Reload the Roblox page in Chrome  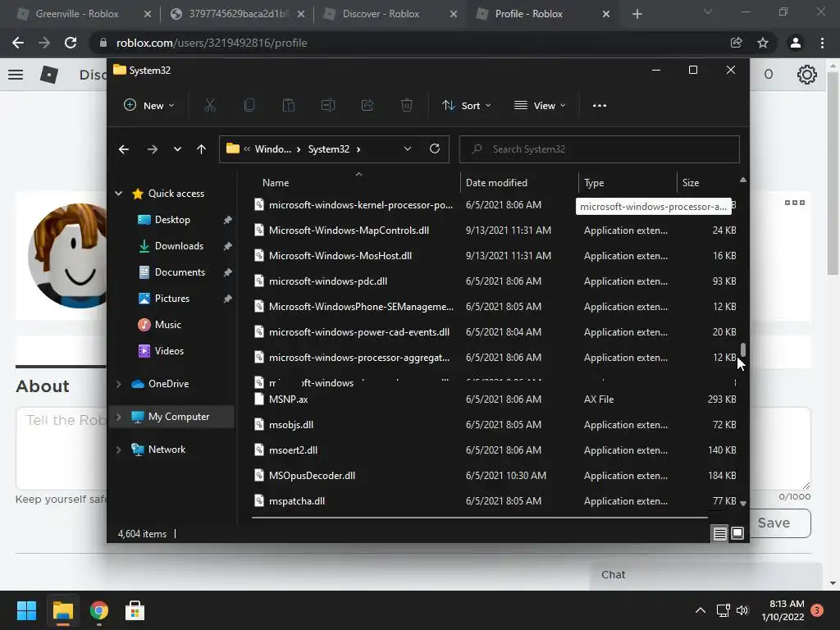[x=71, y=43]
